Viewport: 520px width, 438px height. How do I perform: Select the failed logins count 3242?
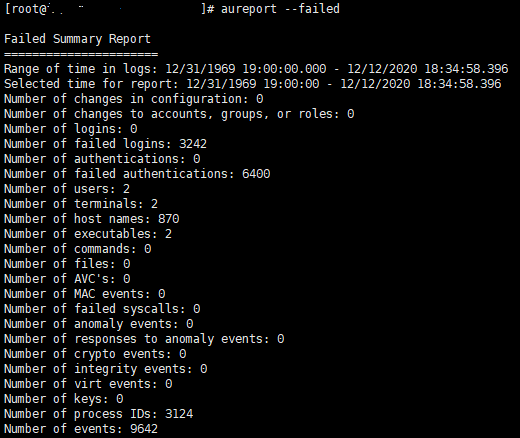click(x=193, y=144)
